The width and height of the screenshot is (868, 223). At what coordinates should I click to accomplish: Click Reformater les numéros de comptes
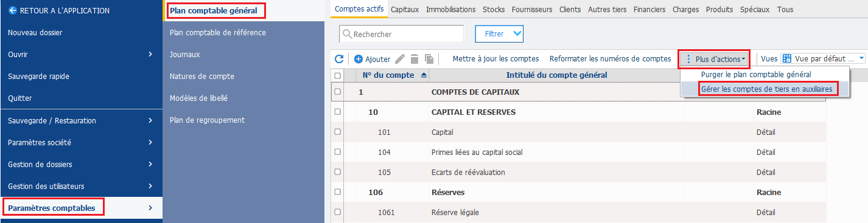point(610,59)
